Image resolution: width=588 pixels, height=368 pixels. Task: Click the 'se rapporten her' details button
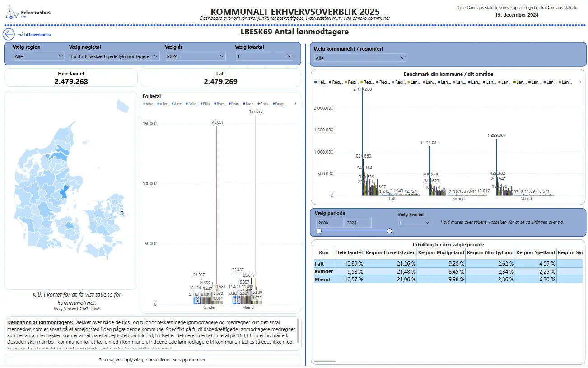[x=152, y=360]
